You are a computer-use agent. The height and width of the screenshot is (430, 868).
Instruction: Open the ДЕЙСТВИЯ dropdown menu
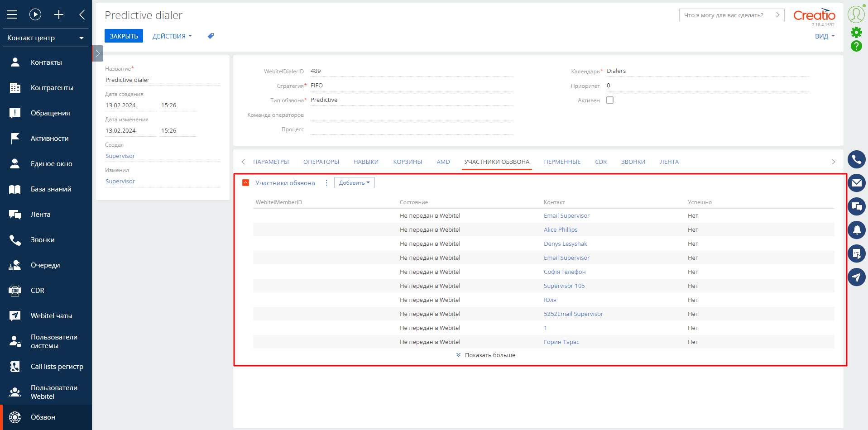[x=172, y=36]
